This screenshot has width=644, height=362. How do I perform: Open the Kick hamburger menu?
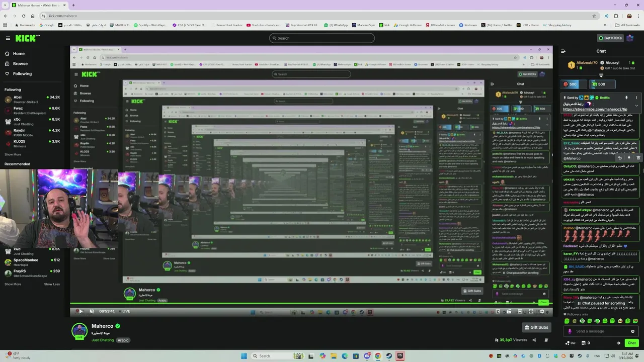(x=8, y=38)
